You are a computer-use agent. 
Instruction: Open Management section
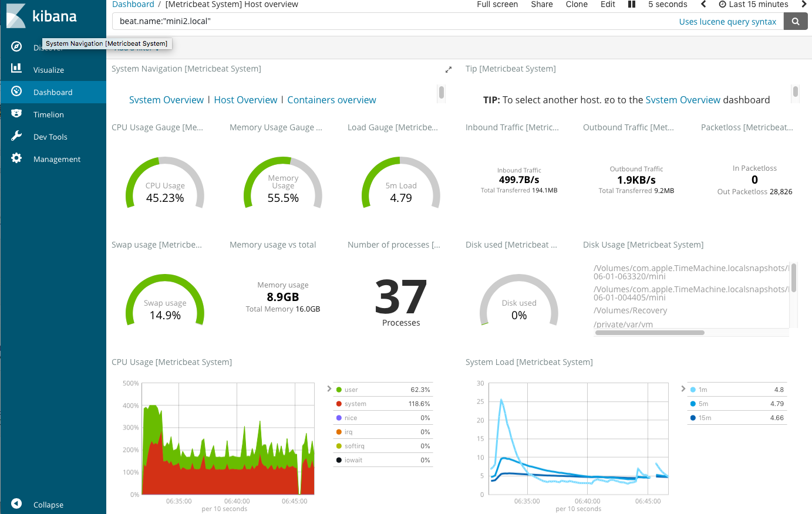coord(57,159)
